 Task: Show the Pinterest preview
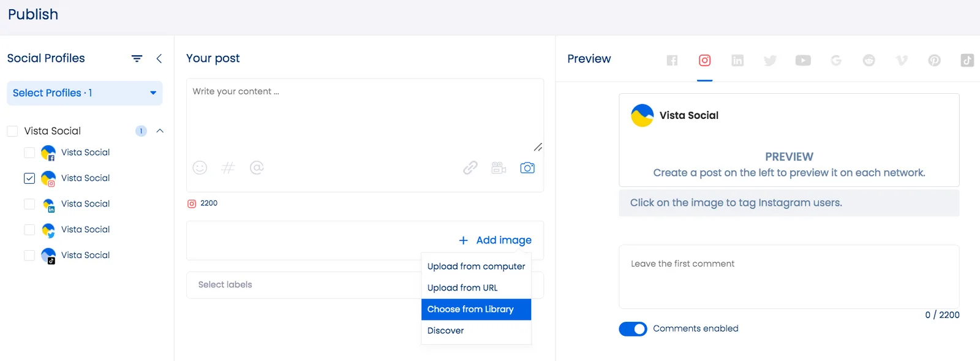point(934,60)
